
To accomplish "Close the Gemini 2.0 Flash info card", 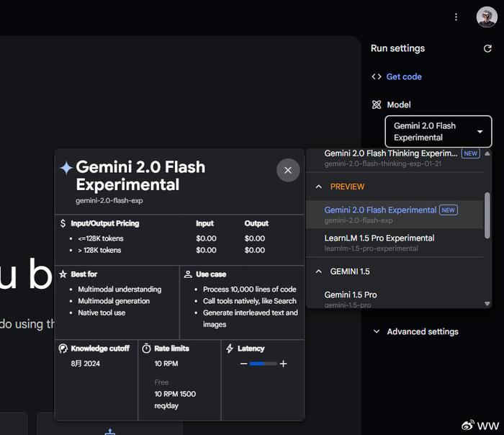I will coord(288,170).
